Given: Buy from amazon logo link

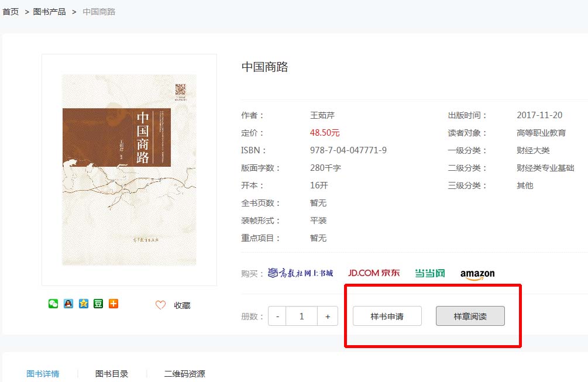Looking at the screenshot, I should pos(477,274).
